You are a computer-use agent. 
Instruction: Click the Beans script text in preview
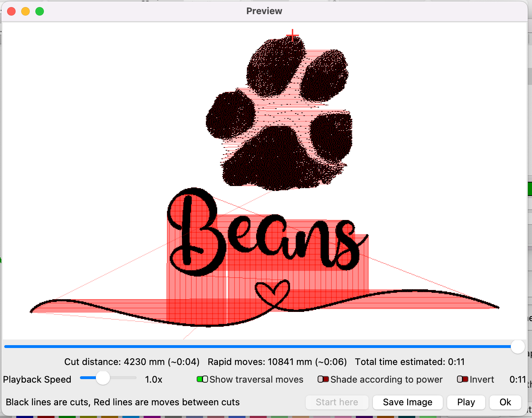pyautogui.click(x=262, y=233)
